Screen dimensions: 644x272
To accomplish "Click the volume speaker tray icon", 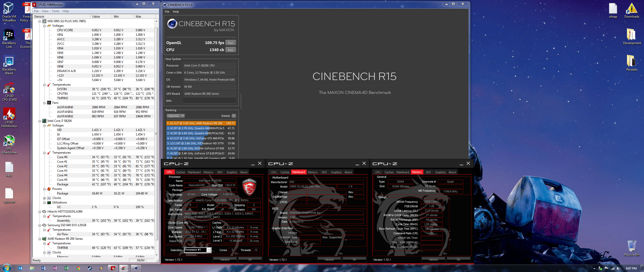I will click(x=619, y=268).
